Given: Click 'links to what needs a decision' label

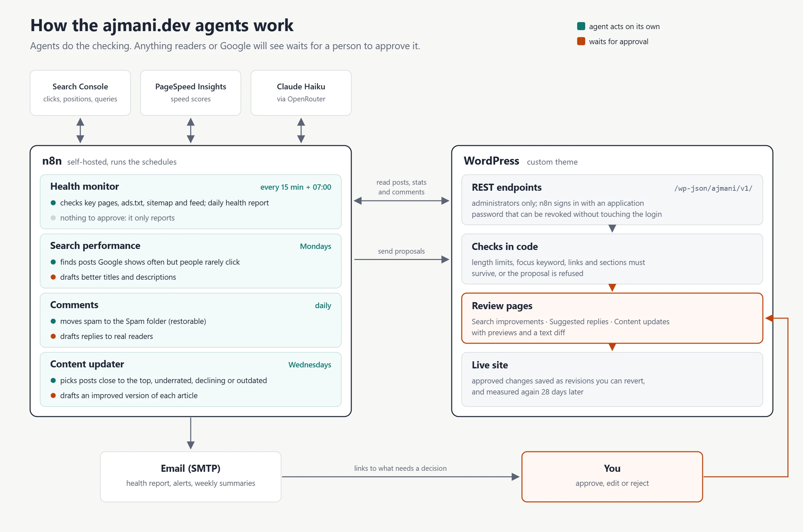Looking at the screenshot, I should pos(400,468).
